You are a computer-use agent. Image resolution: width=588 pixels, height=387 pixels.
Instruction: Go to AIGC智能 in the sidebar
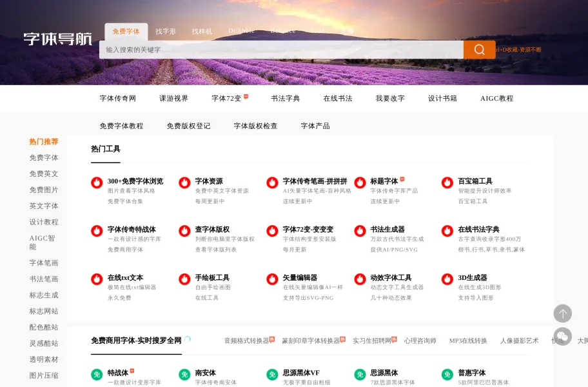[43, 243]
